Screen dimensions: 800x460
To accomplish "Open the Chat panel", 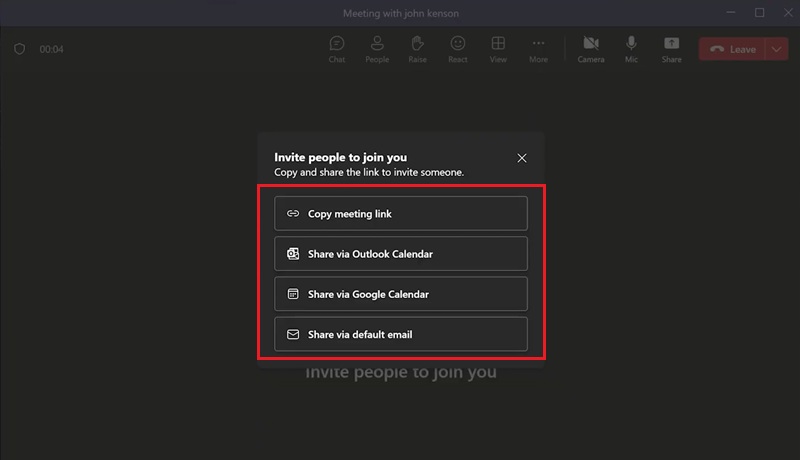I will pyautogui.click(x=337, y=48).
